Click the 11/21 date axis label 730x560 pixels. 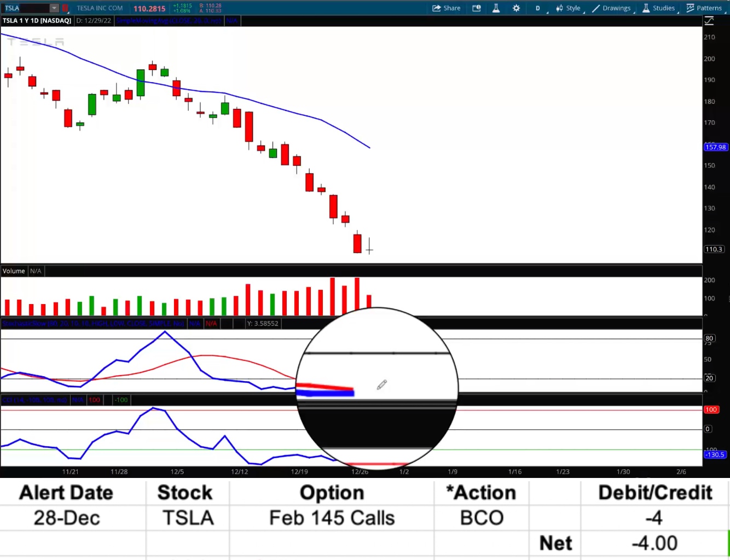click(x=71, y=472)
